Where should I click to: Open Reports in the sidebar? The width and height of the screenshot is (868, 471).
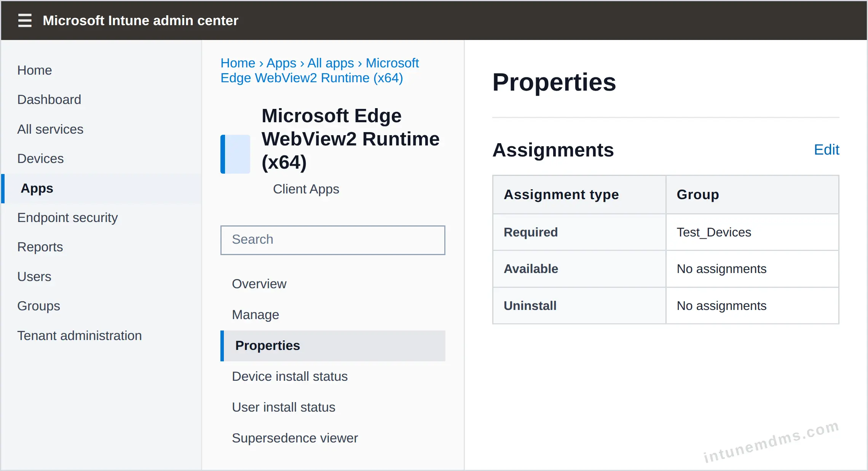point(40,247)
